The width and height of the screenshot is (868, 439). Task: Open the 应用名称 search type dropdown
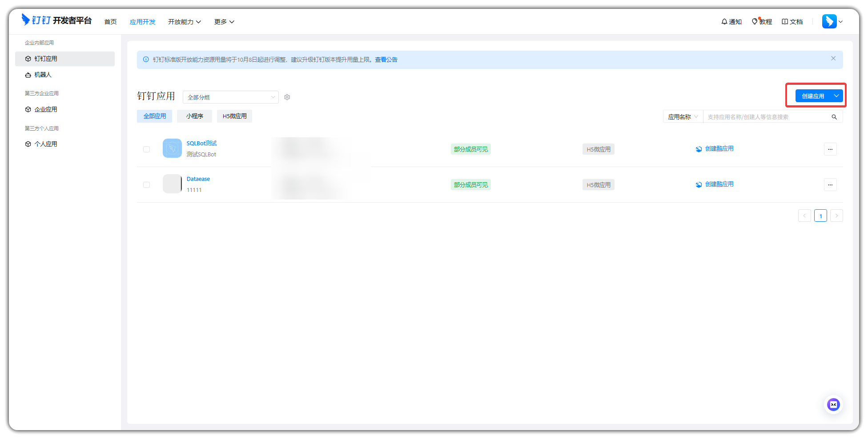click(683, 117)
